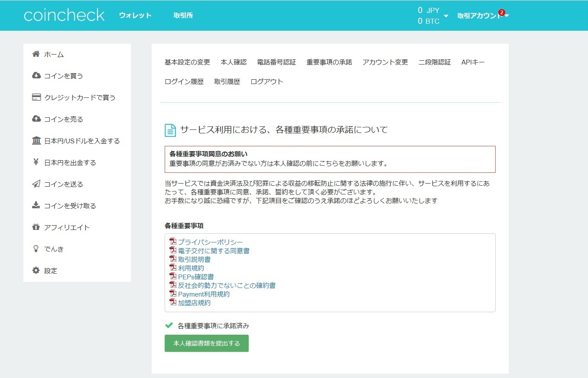Open the プライバシーポリシー link
The height and width of the screenshot is (378, 588).
(211, 242)
